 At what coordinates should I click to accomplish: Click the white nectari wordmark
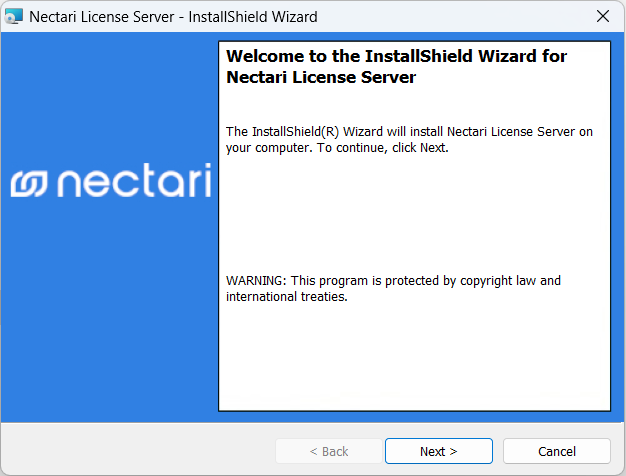(x=132, y=181)
